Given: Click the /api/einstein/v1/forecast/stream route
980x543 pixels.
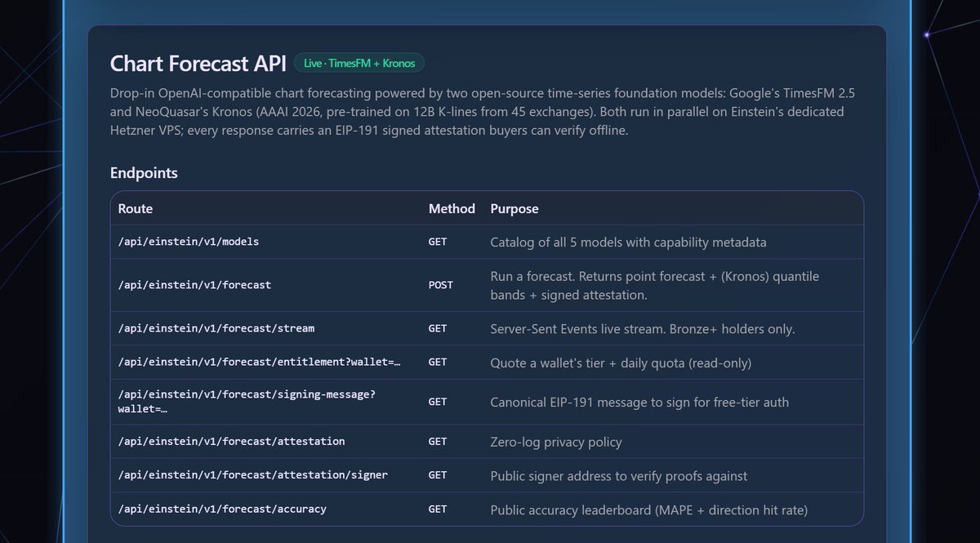Looking at the screenshot, I should pyautogui.click(x=216, y=328).
